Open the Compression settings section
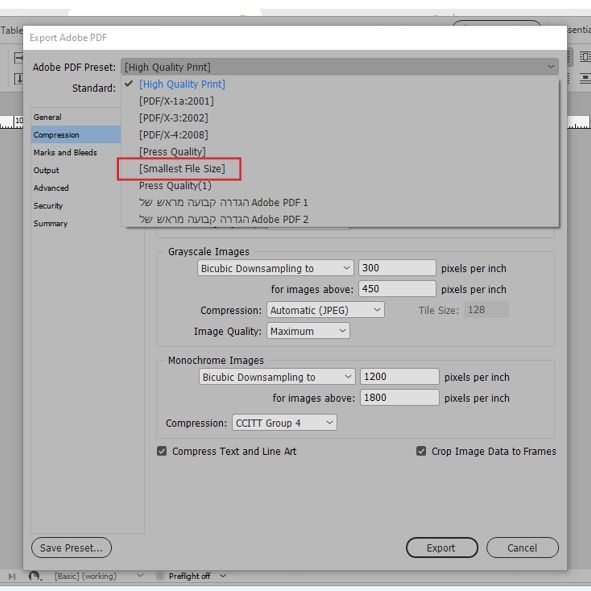Screen dimensions: 591x591 coord(75,135)
